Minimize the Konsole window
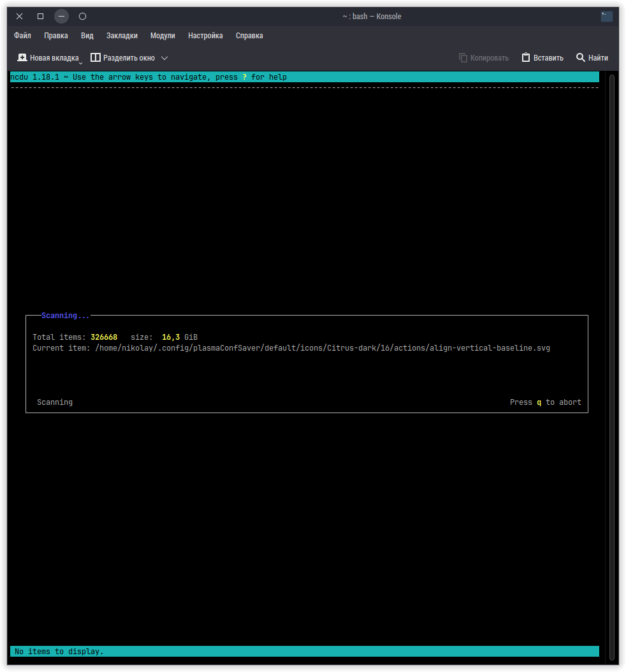This screenshot has width=626, height=672. click(x=61, y=17)
